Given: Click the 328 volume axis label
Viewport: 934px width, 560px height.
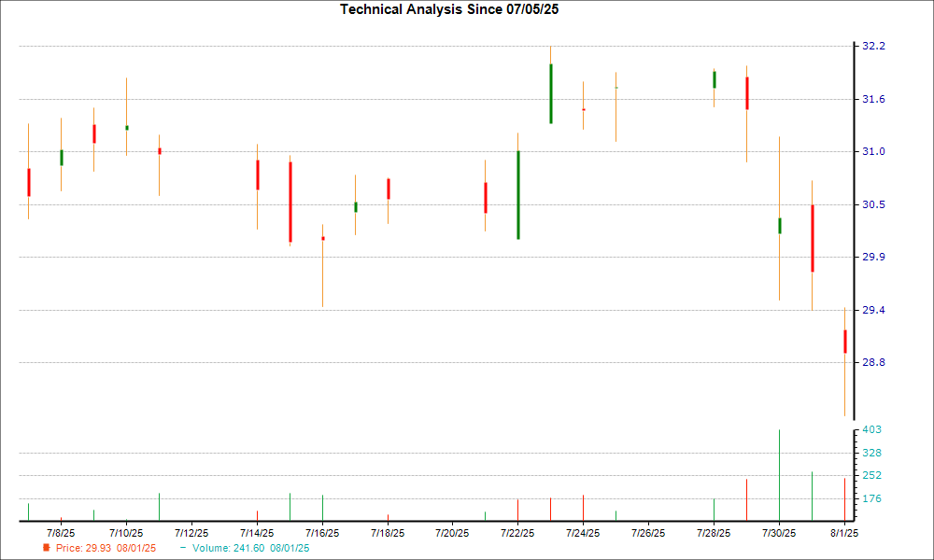Looking at the screenshot, I should coord(872,453).
